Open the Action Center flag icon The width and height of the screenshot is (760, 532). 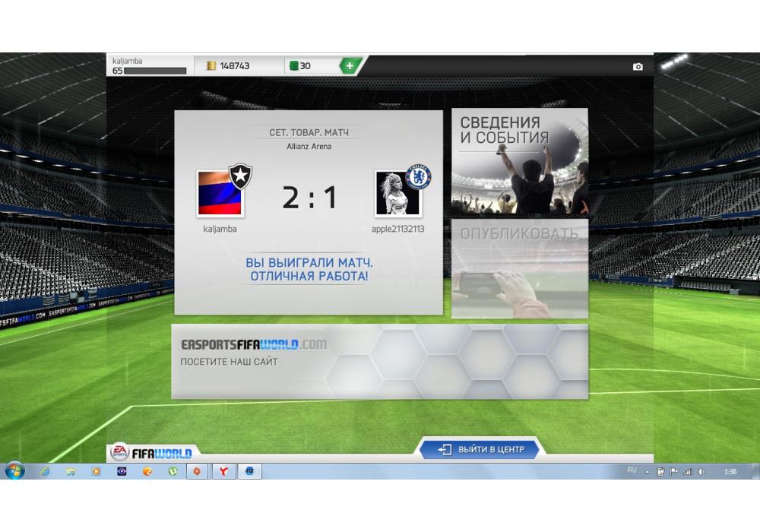[673, 471]
